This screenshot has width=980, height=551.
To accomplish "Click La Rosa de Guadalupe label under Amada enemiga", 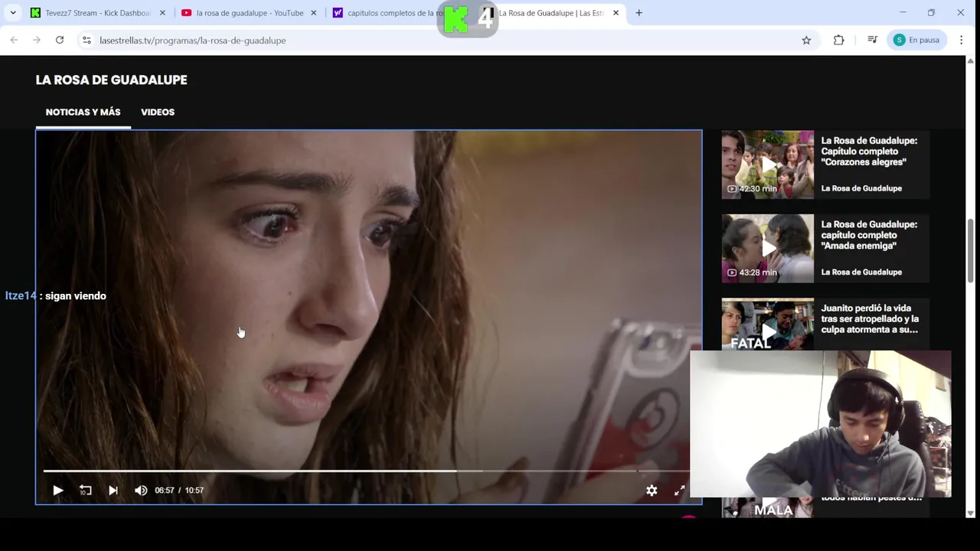I will coord(861,272).
